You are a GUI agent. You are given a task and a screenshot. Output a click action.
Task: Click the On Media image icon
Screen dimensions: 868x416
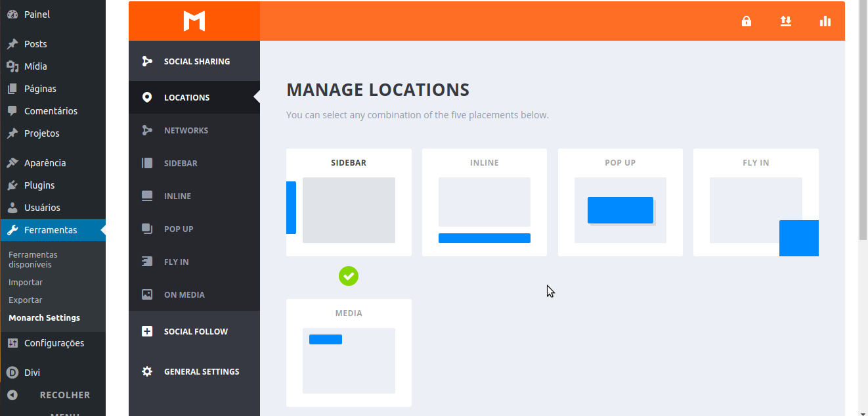coord(147,294)
